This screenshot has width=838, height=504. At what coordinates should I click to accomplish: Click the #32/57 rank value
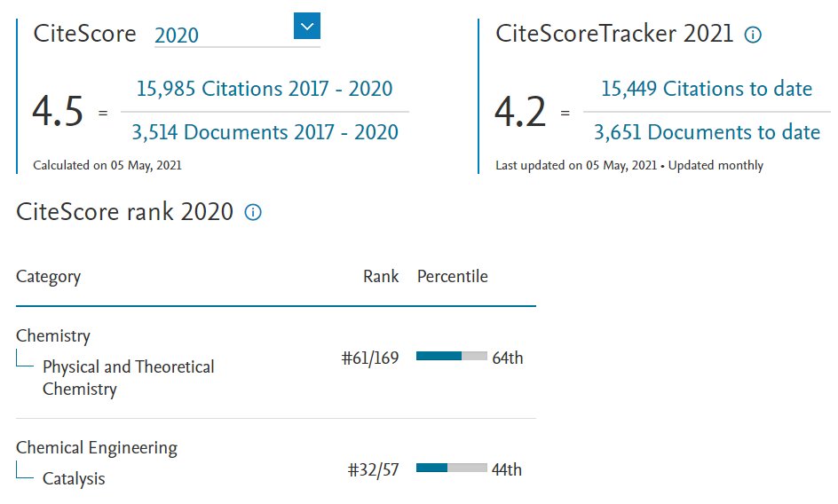(373, 469)
